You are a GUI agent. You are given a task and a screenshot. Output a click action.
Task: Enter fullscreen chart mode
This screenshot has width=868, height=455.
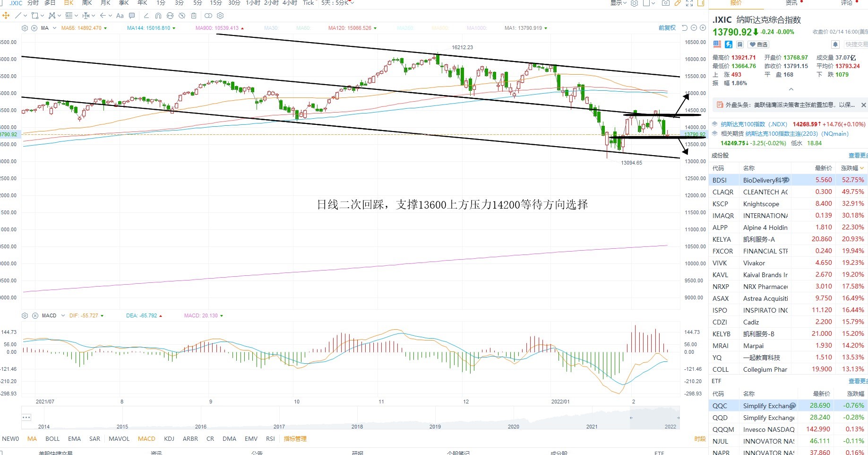(689, 3)
